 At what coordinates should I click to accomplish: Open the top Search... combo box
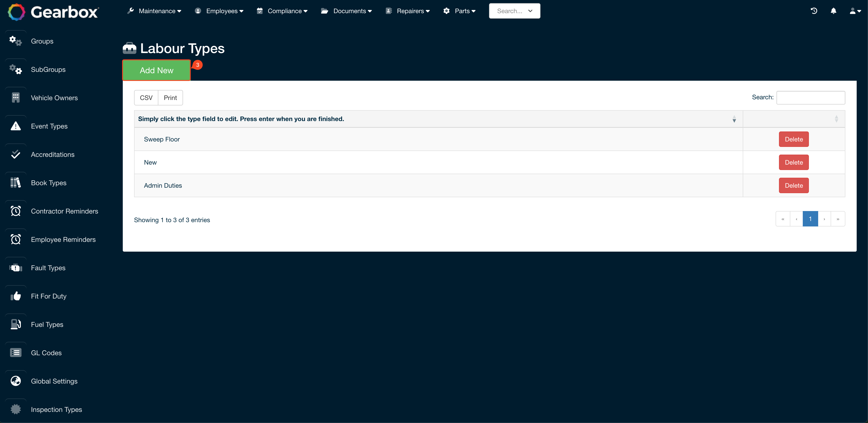coord(515,11)
